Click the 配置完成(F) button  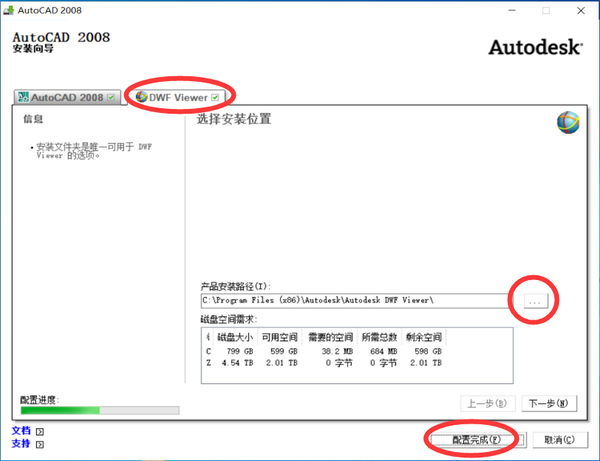point(477,440)
